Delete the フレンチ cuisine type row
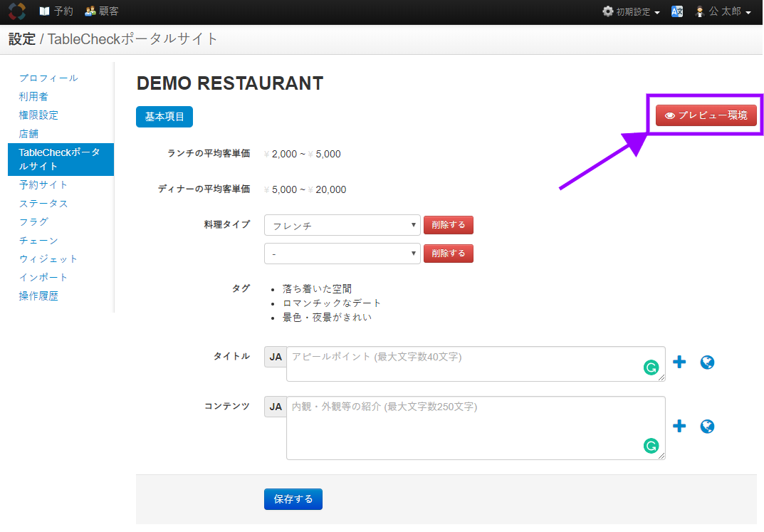This screenshot has height=532, width=764. 449,225
